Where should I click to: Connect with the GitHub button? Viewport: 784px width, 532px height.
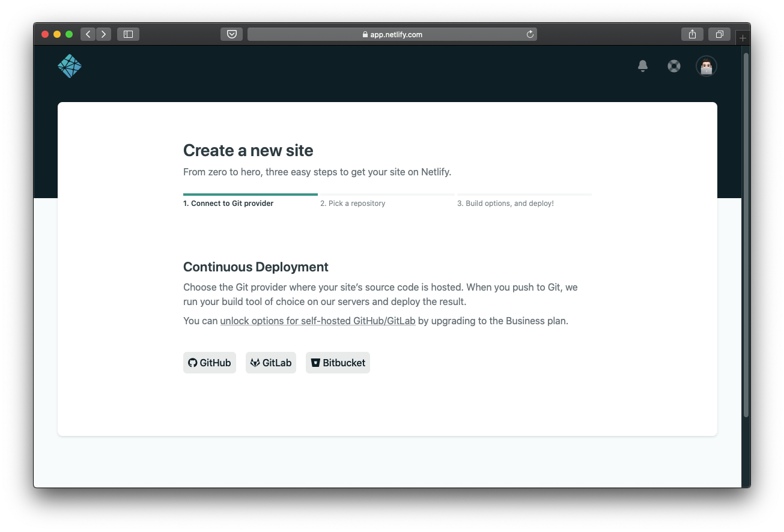tap(210, 363)
